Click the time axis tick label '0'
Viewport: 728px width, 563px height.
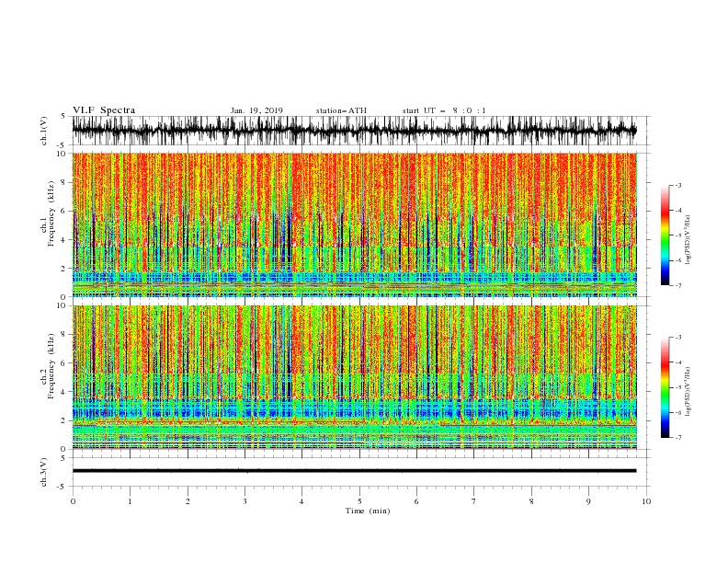(73, 501)
